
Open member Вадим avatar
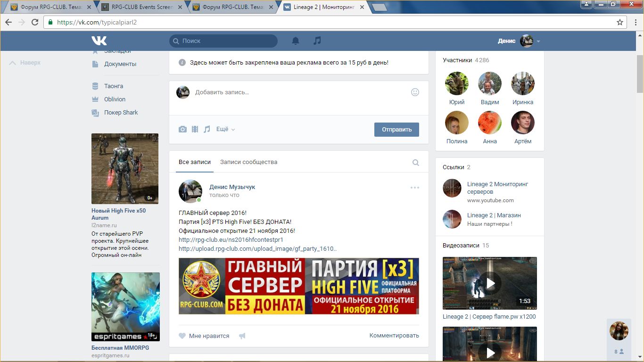pyautogui.click(x=490, y=83)
